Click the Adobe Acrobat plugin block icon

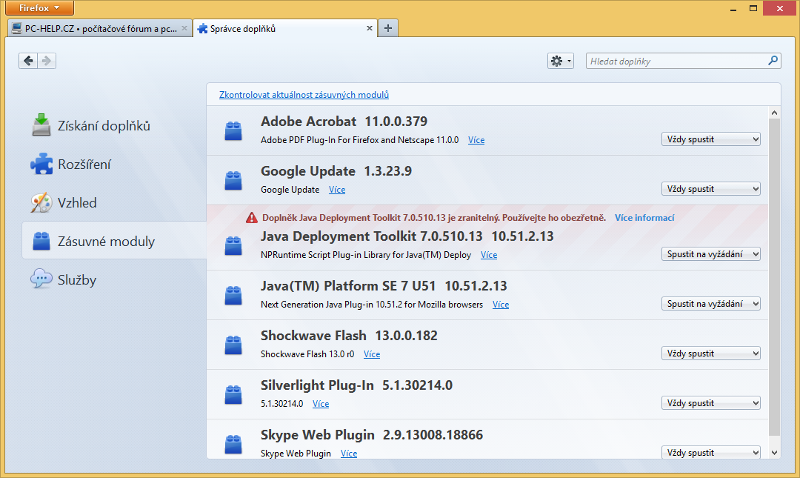[x=233, y=130]
